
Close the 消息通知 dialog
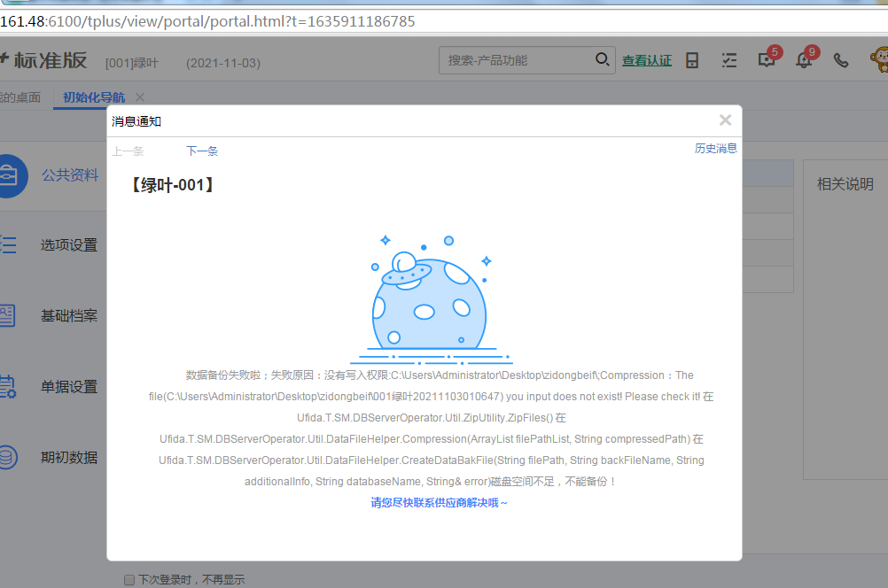point(725,120)
